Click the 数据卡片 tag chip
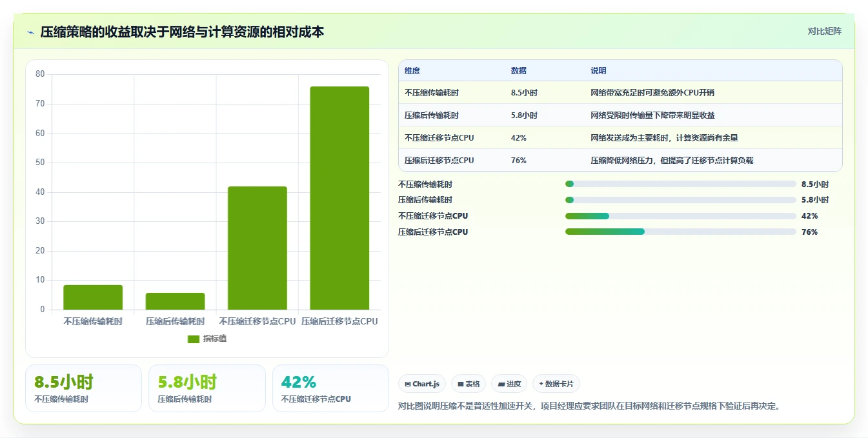Viewport: 868px width, 438px height. coord(556,384)
